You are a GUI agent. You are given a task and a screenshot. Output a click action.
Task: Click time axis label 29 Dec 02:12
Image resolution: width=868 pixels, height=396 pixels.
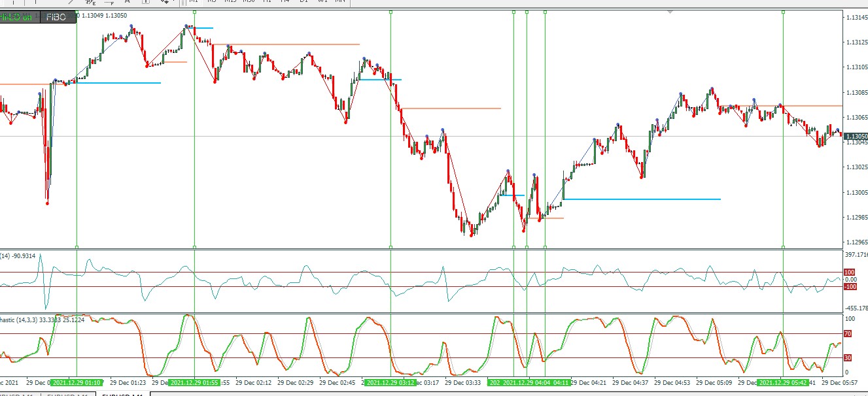(x=254, y=382)
